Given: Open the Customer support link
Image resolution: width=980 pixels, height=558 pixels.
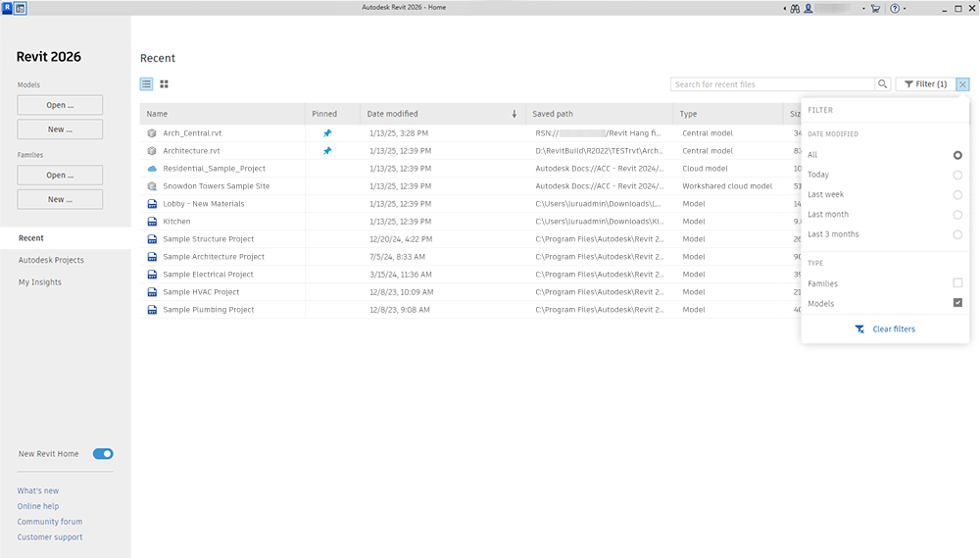Looking at the screenshot, I should [x=50, y=537].
